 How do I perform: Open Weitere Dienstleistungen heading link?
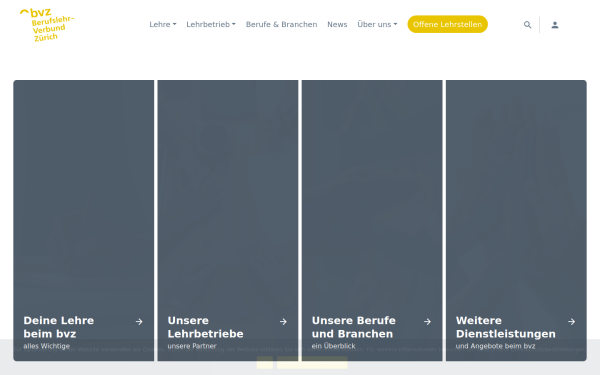(505, 327)
